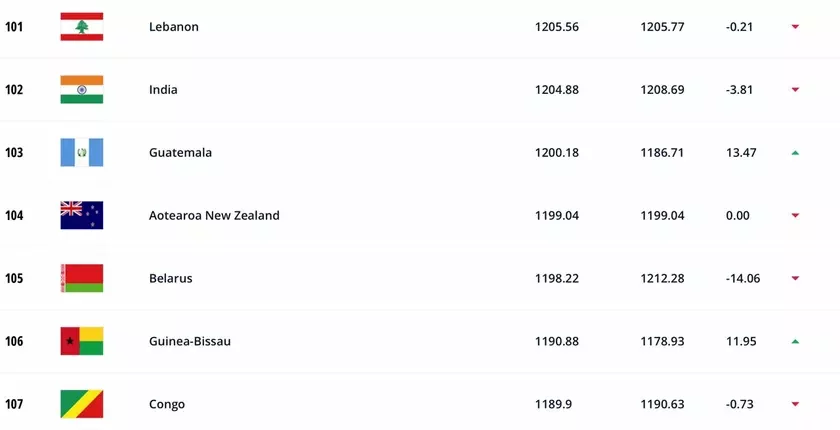Screen dimensions: 840x430
Task: Click the green up arrow for Guatemala
Action: (x=795, y=153)
